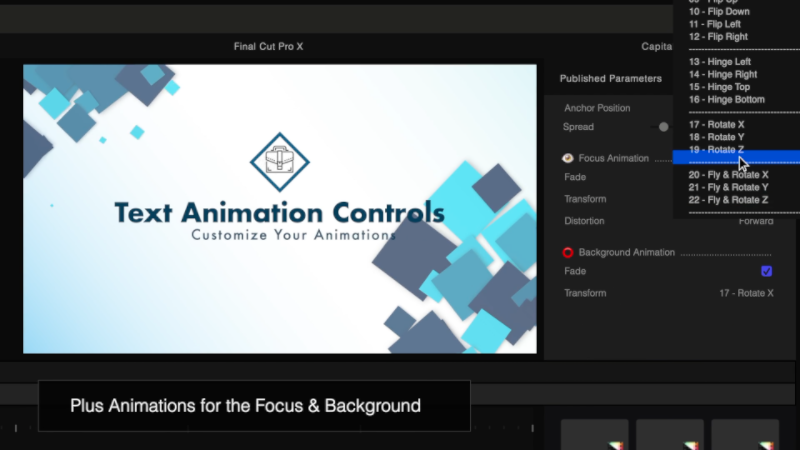Click the Distortion parameter label
Image resolution: width=800 pixels, height=450 pixels.
coord(584,221)
